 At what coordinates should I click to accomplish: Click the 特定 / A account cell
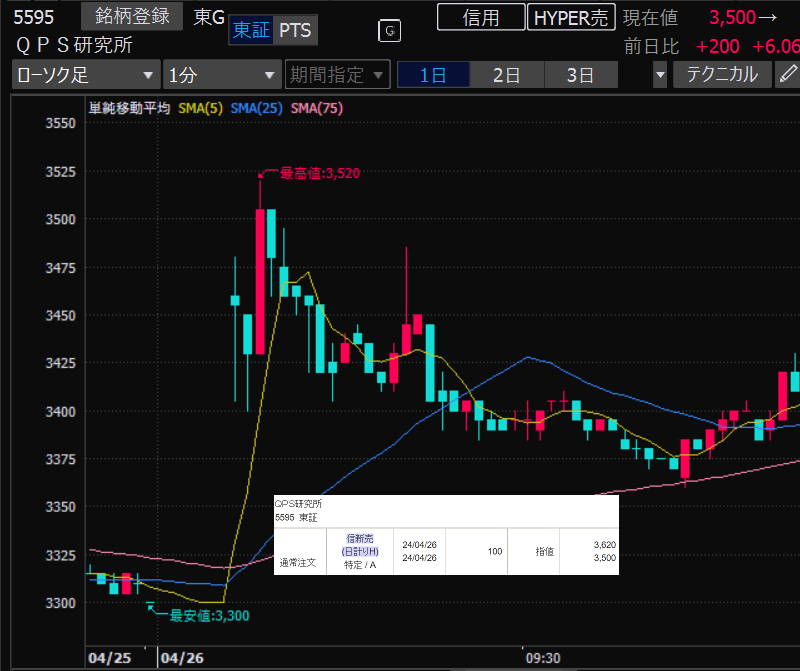pos(360,565)
